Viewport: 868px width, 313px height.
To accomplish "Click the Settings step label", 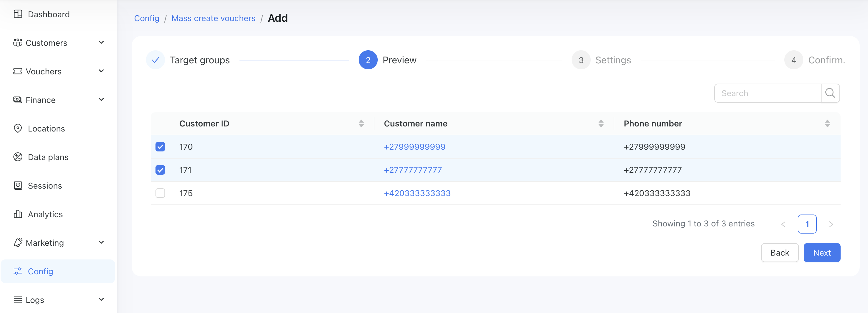I will [x=613, y=60].
